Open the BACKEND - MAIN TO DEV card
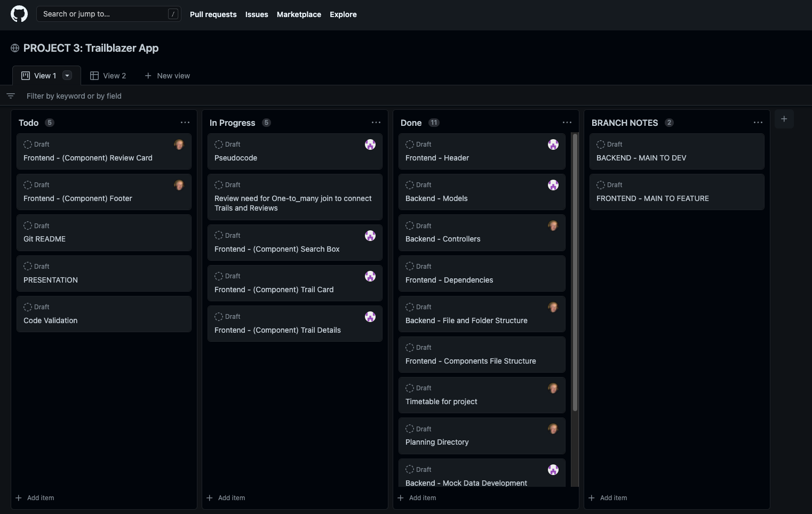The width and height of the screenshot is (812, 514). [x=677, y=151]
